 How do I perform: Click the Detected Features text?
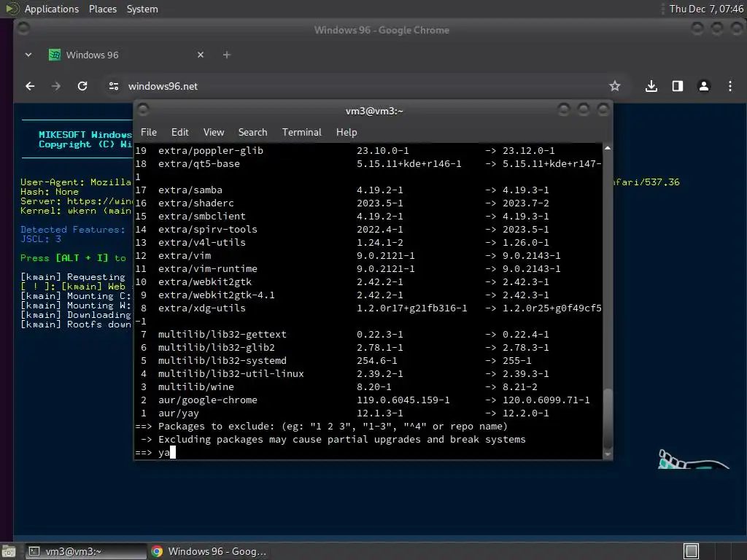click(x=73, y=230)
